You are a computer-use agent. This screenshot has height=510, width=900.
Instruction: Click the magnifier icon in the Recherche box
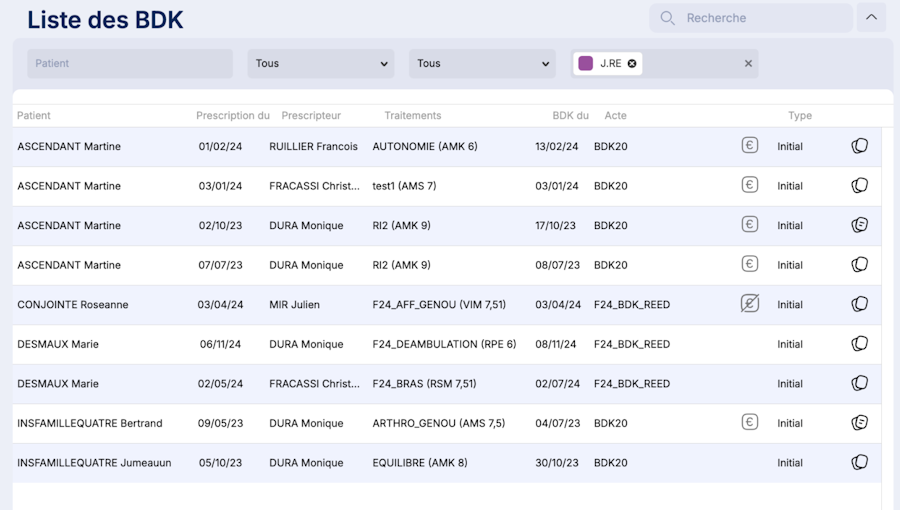(667, 18)
